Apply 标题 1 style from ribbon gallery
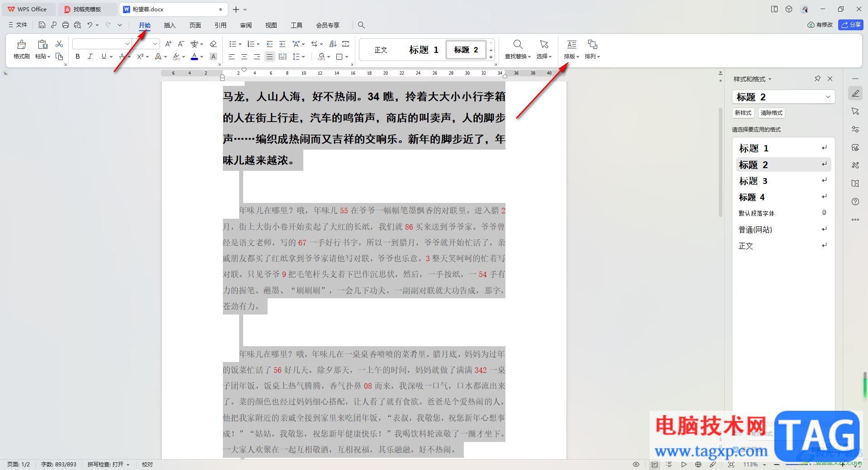 [424, 50]
